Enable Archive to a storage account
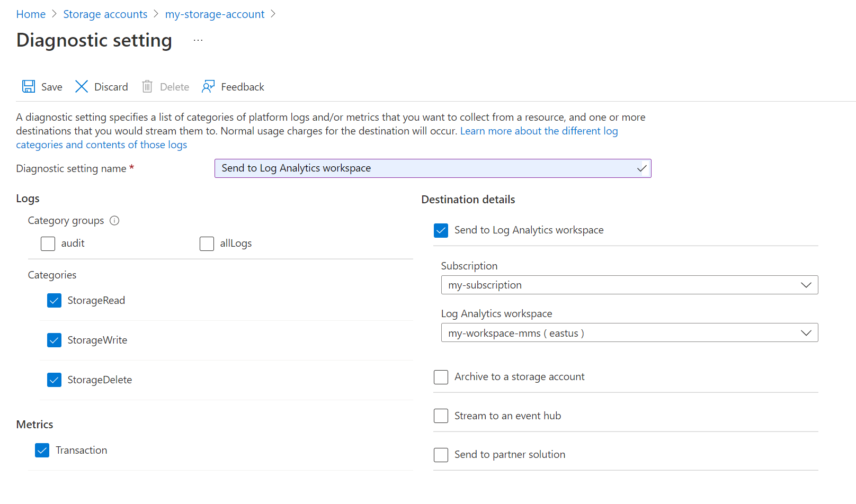The height and width of the screenshot is (504, 856). [x=441, y=377]
